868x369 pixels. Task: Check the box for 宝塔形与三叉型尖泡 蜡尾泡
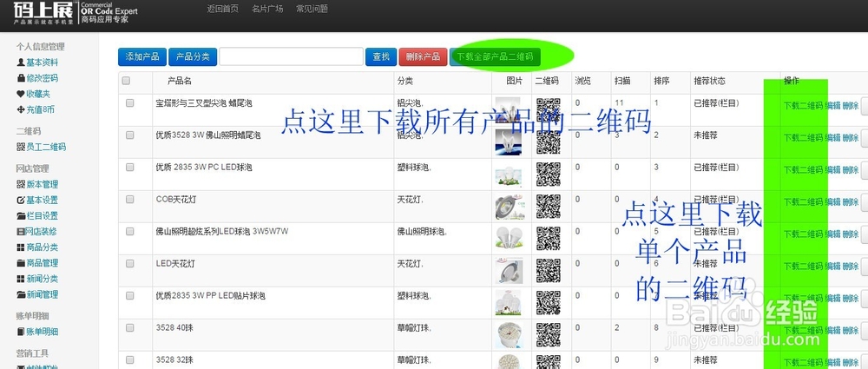pos(129,102)
